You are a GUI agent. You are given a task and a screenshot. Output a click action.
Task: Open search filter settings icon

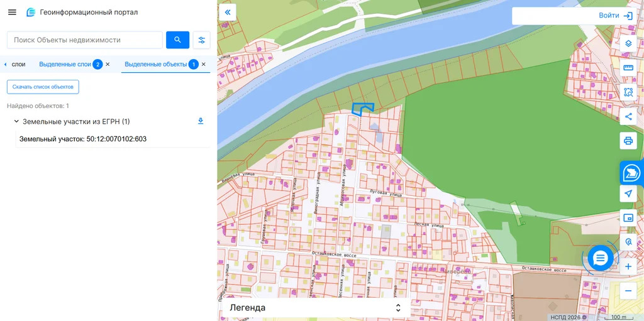pos(202,40)
